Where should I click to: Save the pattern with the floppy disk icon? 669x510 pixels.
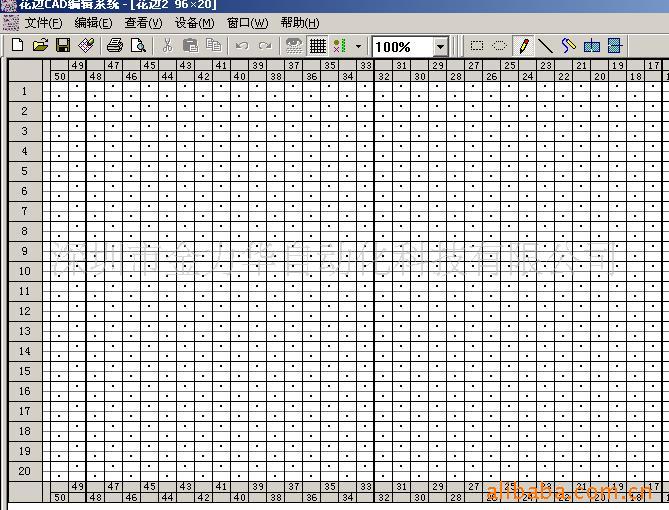(x=63, y=45)
